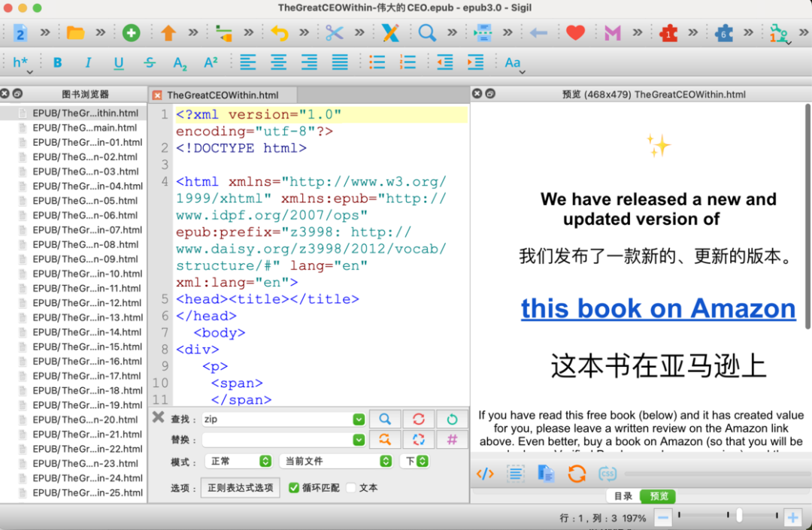Click the 正则表达式选项 button
Screen dimensions: 812x530
click(x=241, y=488)
